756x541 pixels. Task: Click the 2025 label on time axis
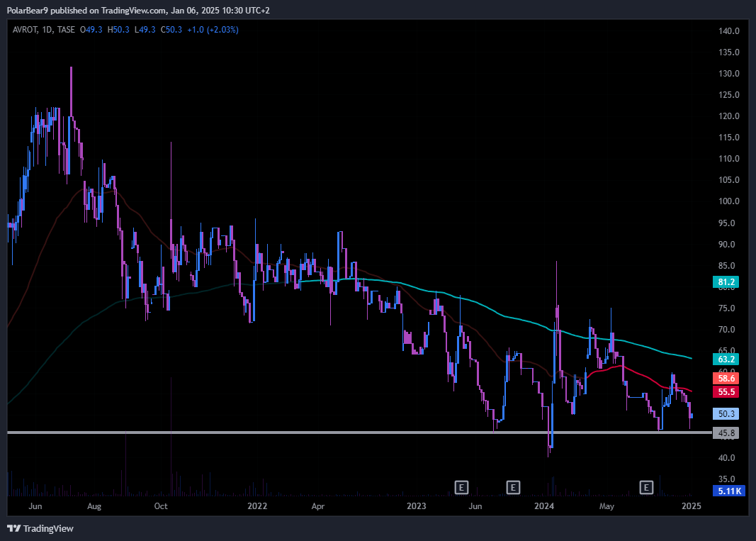pyautogui.click(x=691, y=506)
